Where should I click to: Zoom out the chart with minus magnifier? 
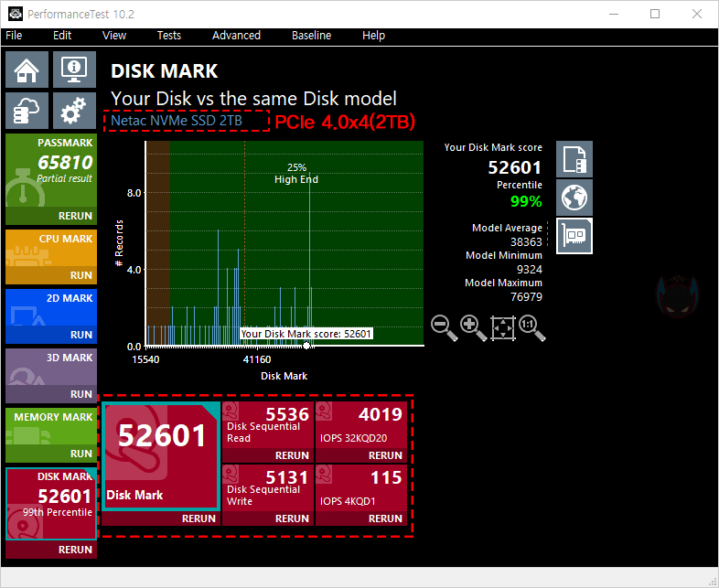[444, 328]
